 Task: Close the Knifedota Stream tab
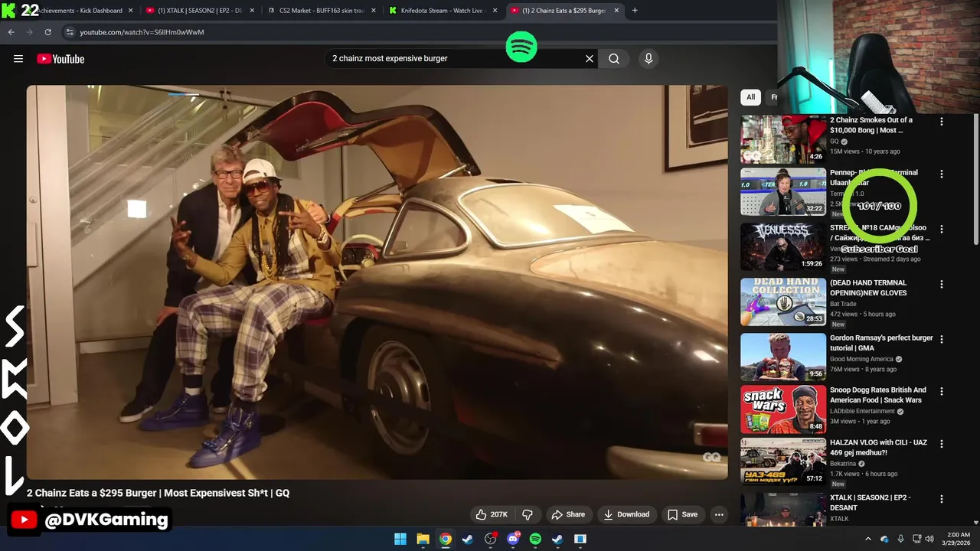point(495,11)
